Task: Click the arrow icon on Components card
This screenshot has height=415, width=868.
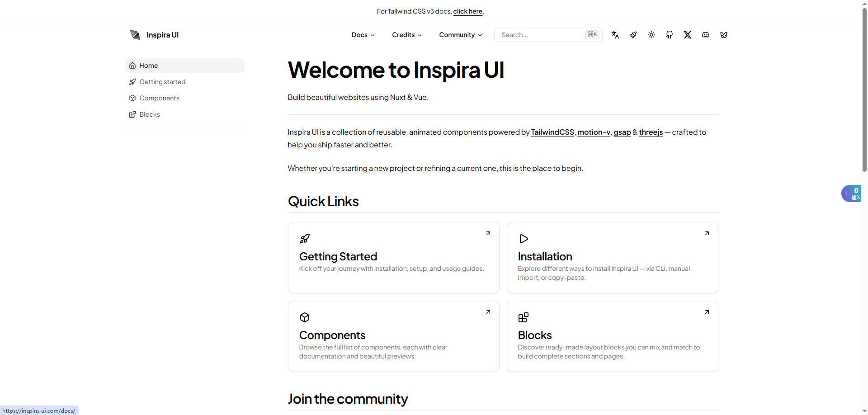Action: (488, 312)
